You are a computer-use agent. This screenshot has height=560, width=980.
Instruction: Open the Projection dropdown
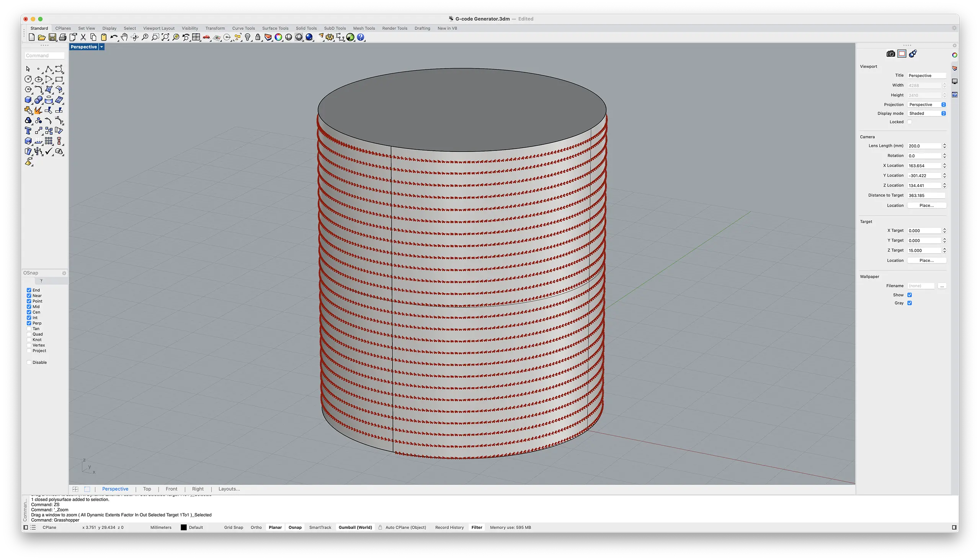click(927, 104)
